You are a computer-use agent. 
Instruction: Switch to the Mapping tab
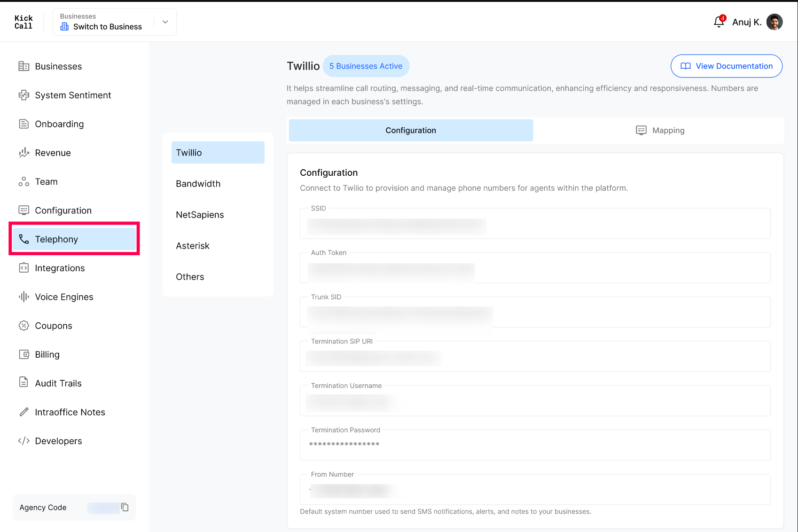(659, 130)
